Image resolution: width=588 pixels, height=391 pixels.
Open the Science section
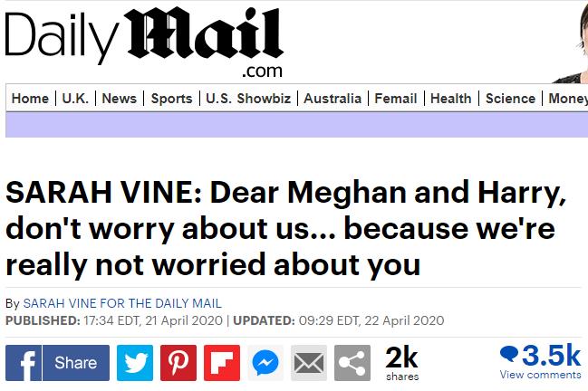[510, 99]
